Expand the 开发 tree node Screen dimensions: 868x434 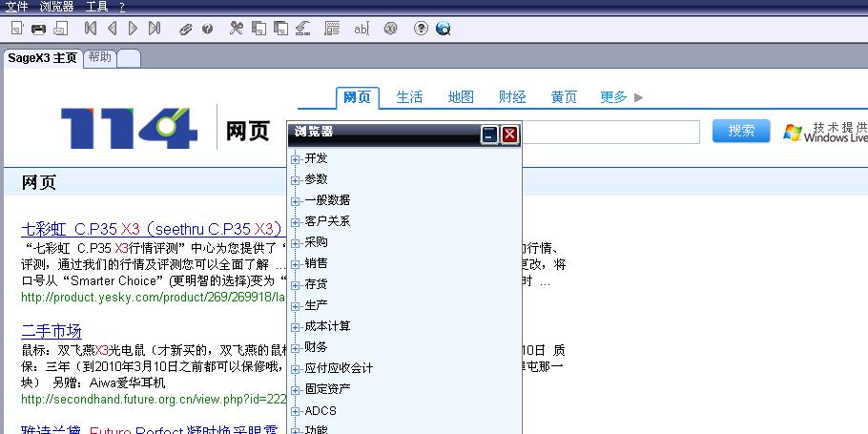296,158
